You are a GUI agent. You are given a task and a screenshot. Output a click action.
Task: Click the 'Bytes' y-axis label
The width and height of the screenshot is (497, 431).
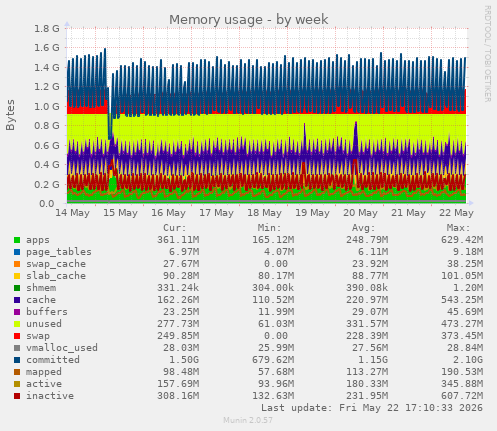click(11, 115)
